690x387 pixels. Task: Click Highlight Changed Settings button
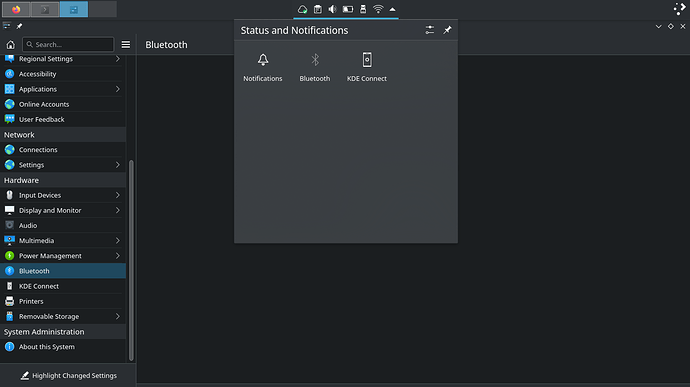[68, 376]
